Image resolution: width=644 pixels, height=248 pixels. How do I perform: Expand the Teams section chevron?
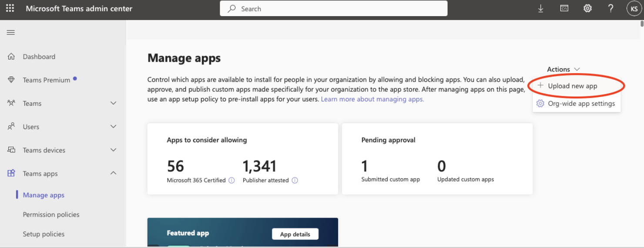pyautogui.click(x=114, y=103)
